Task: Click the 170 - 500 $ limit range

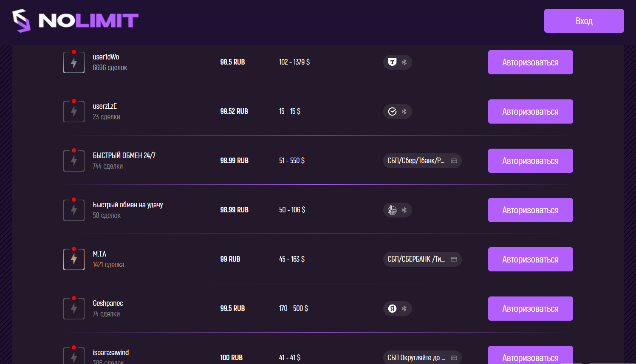Action: coord(294,308)
